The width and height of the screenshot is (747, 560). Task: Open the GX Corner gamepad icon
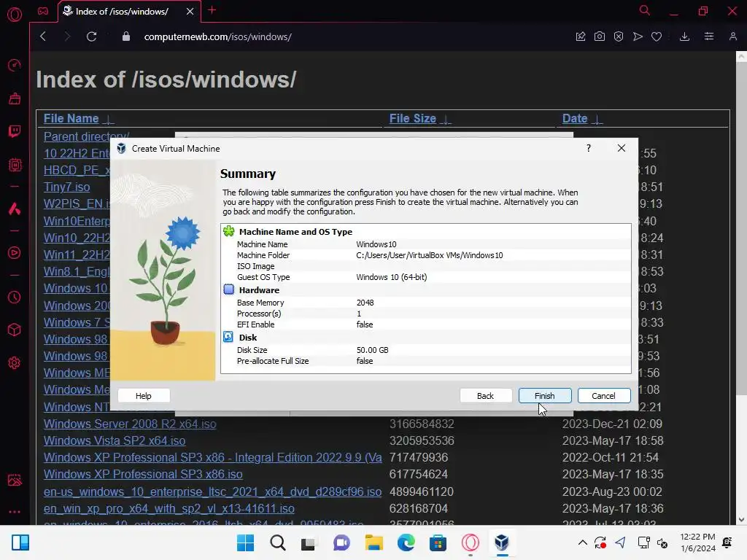point(43,11)
